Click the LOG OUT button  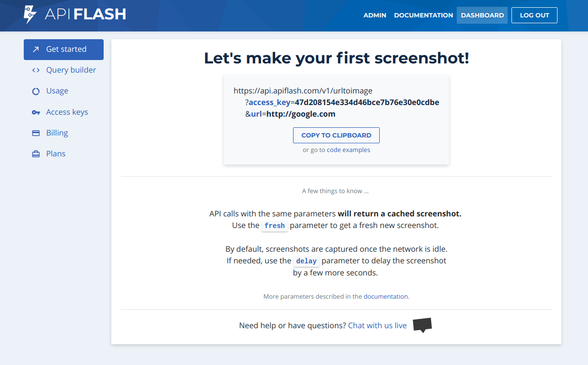click(x=534, y=15)
